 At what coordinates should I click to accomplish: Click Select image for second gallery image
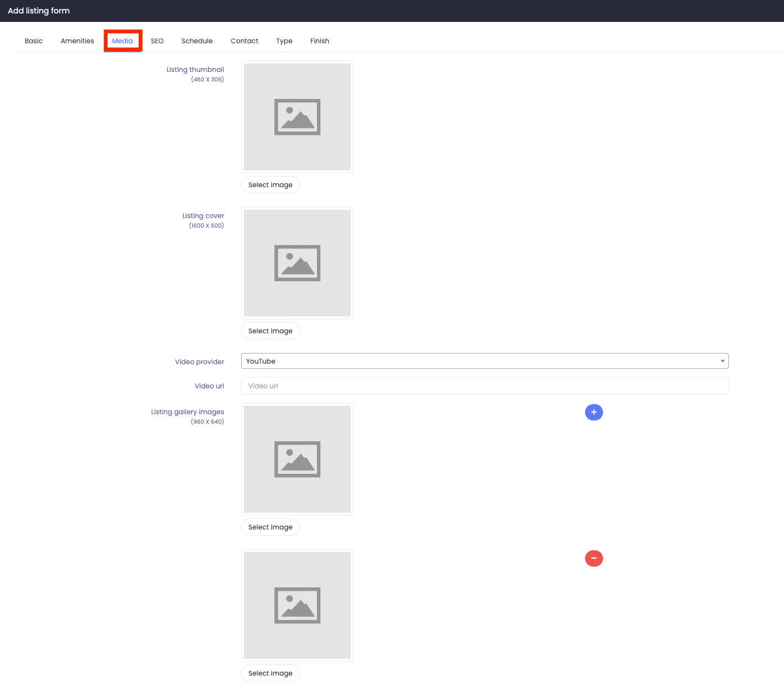point(270,673)
